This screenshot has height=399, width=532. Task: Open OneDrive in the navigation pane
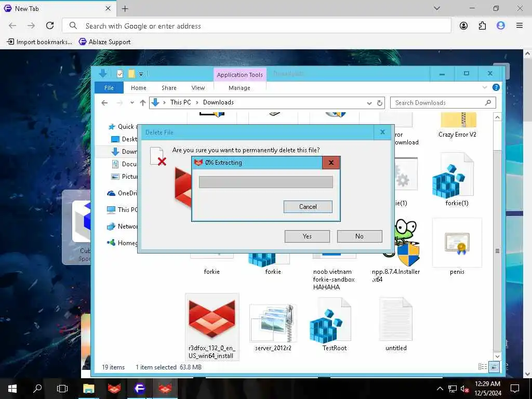[122, 193]
